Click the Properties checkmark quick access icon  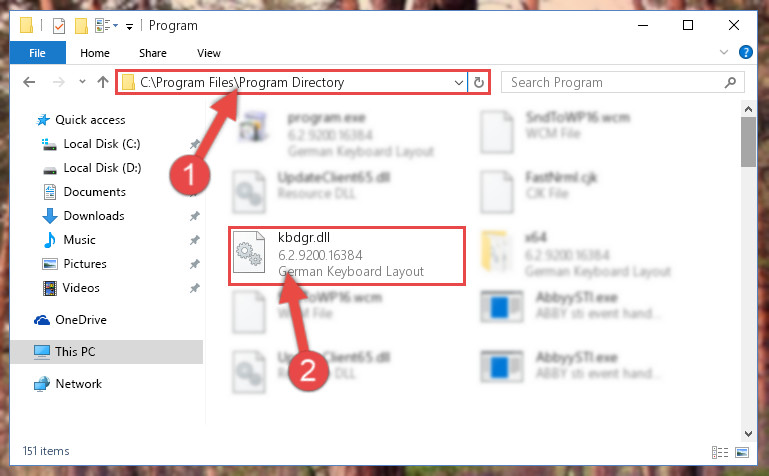click(59, 25)
